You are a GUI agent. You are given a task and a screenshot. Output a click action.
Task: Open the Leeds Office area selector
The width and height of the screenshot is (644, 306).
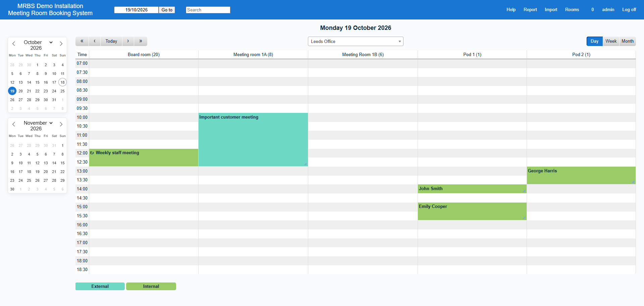point(356,41)
